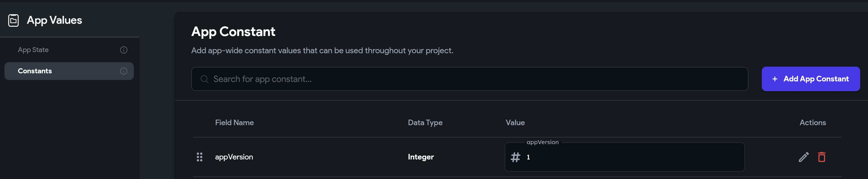Viewport: 868px width, 179px height.
Task: Click the plus icon on Add App Constant
Action: (775, 79)
